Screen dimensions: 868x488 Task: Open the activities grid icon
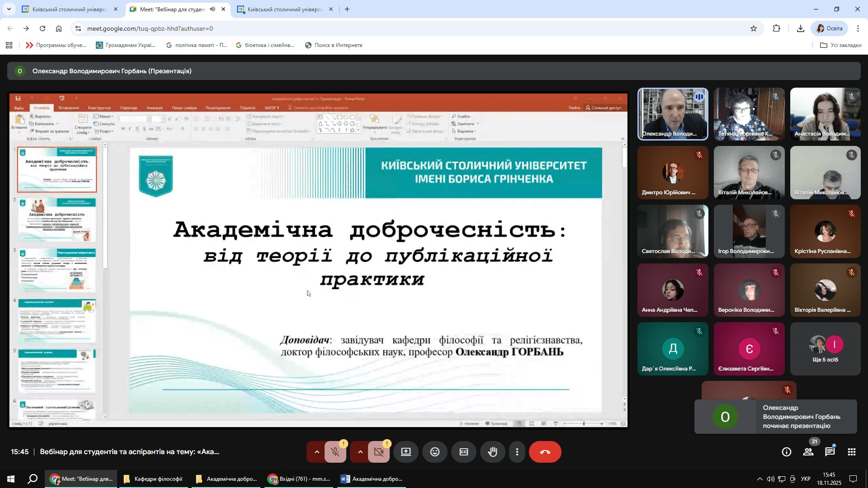[x=851, y=452]
